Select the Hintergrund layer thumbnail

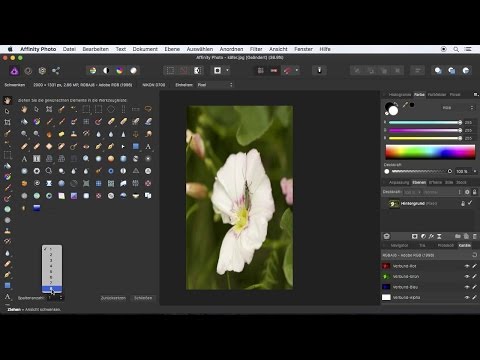(x=394, y=203)
